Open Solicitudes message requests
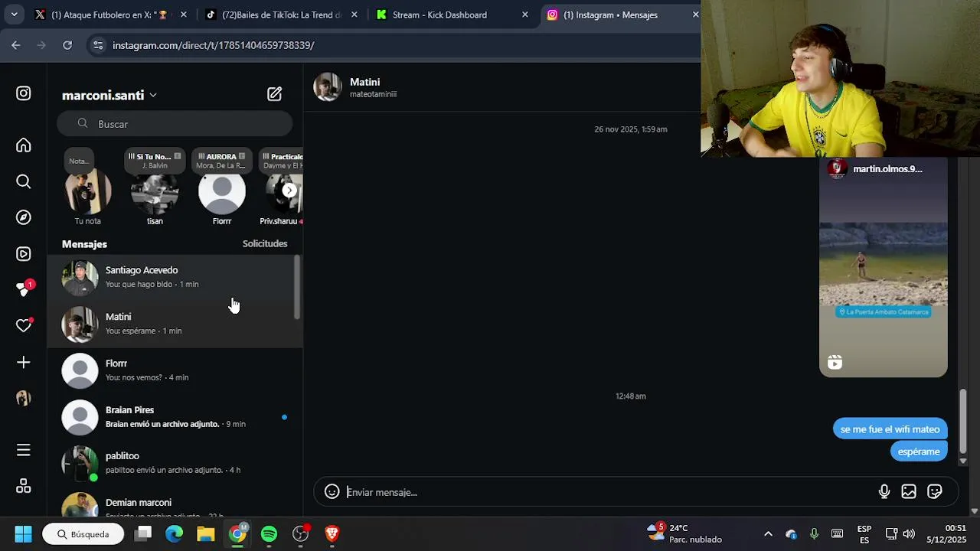Viewport: 980px width, 551px height. [x=265, y=243]
